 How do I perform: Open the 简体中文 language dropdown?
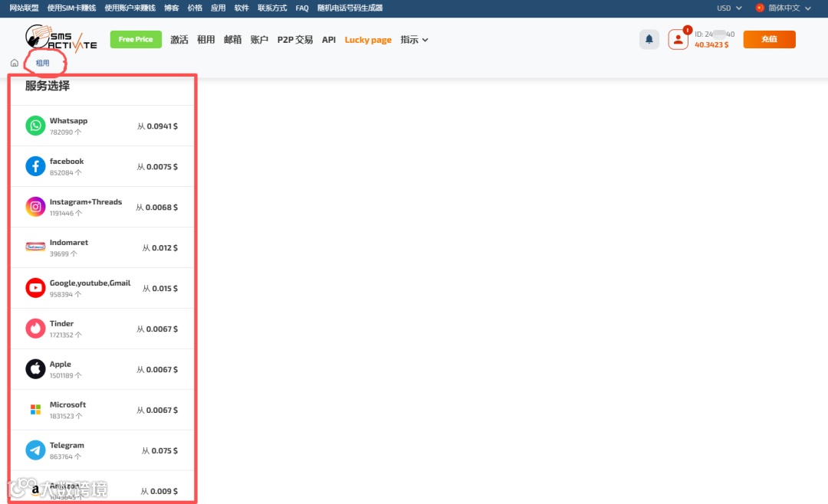pos(790,8)
